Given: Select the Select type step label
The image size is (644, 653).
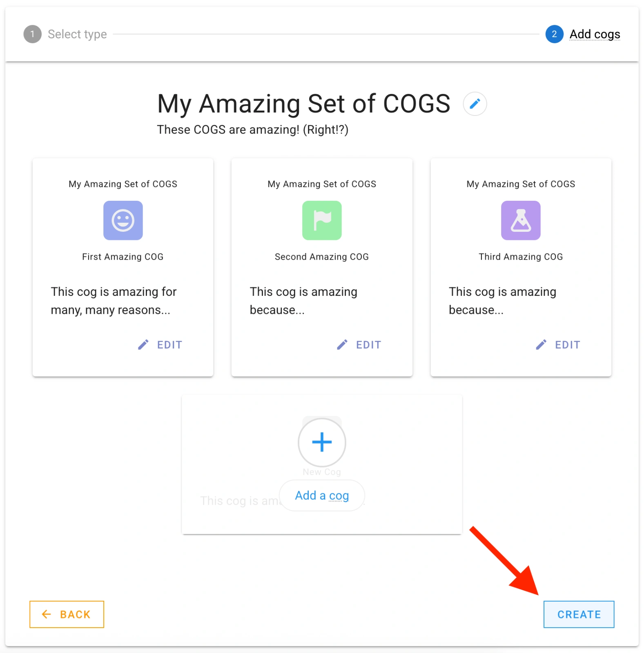Looking at the screenshot, I should [x=77, y=34].
